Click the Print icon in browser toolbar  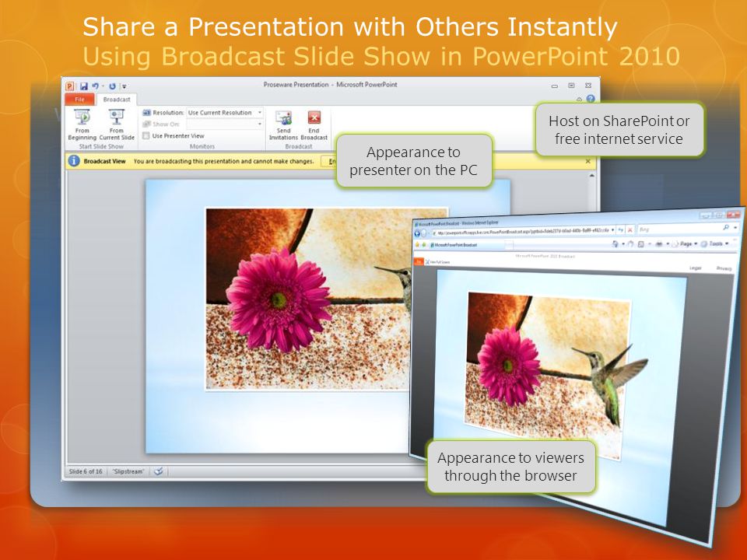(x=659, y=243)
